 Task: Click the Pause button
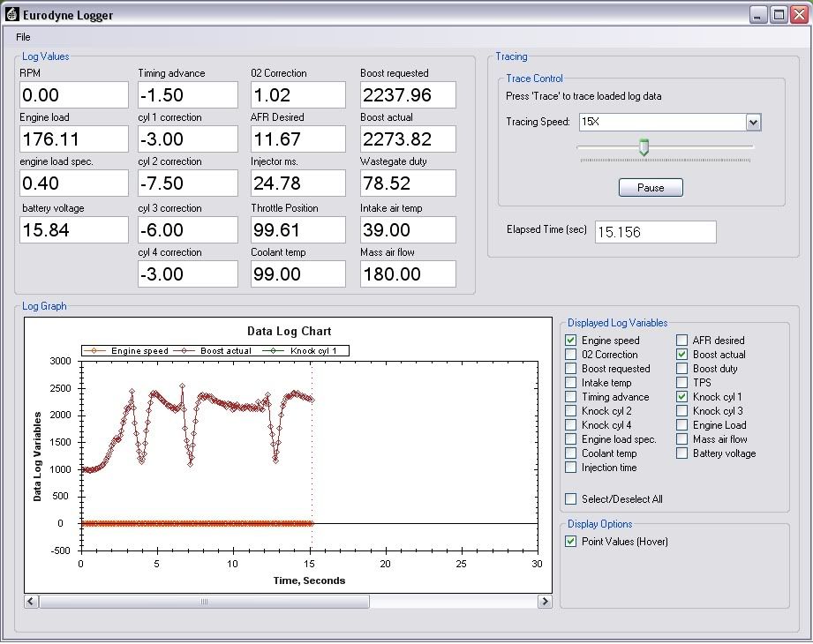tap(651, 188)
